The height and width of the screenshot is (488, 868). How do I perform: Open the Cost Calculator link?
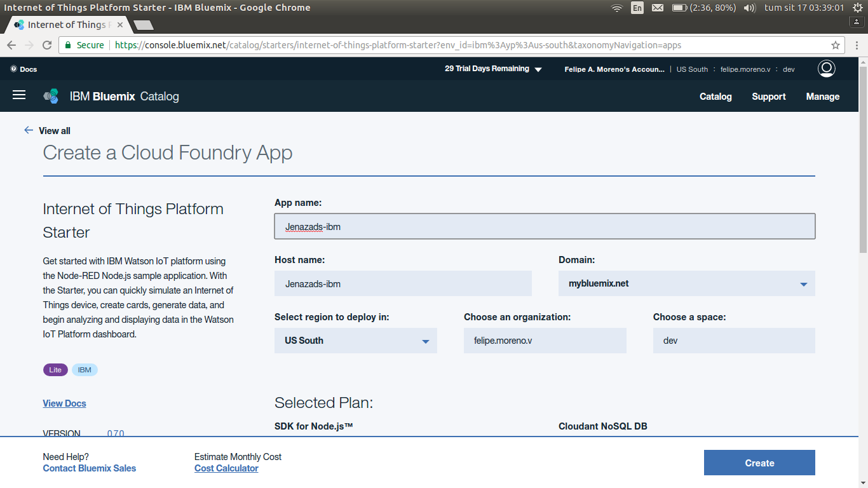click(x=226, y=468)
